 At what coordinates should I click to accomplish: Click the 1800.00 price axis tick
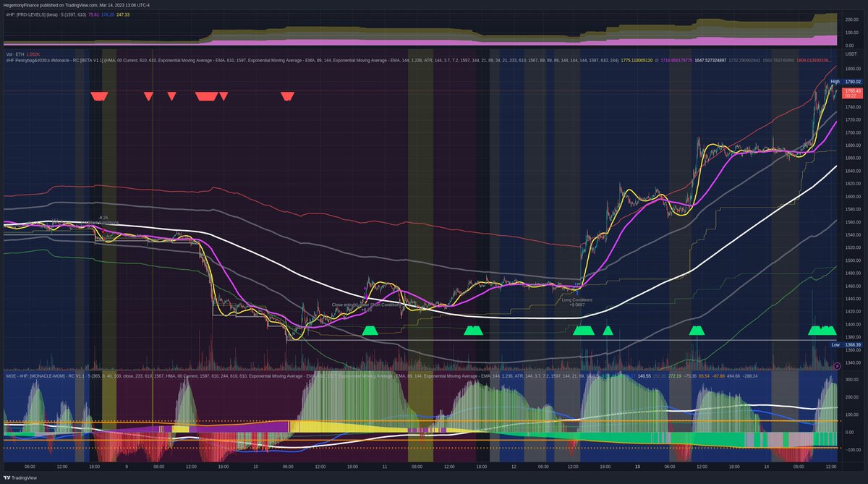pyautogui.click(x=852, y=69)
